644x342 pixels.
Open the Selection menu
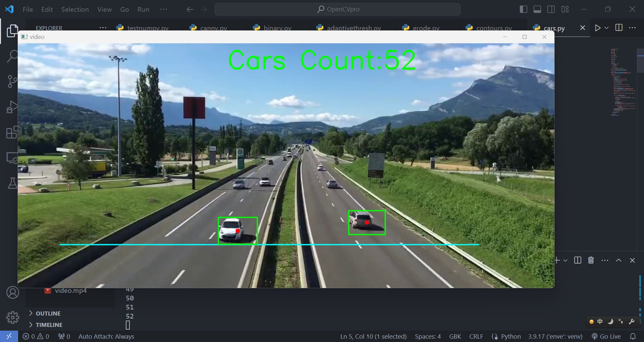75,9
